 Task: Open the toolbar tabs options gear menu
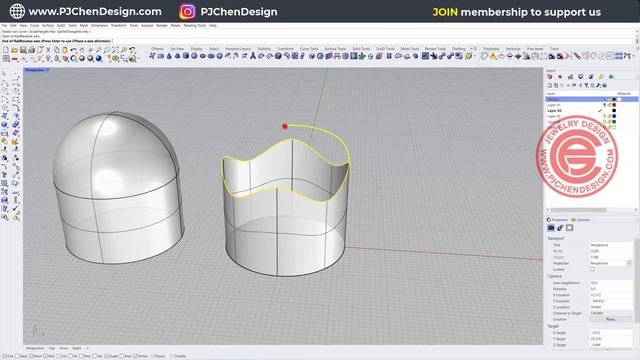[475, 49]
